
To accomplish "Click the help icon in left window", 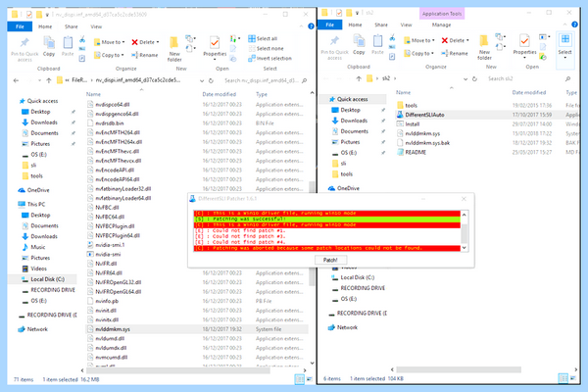I will click(311, 26).
